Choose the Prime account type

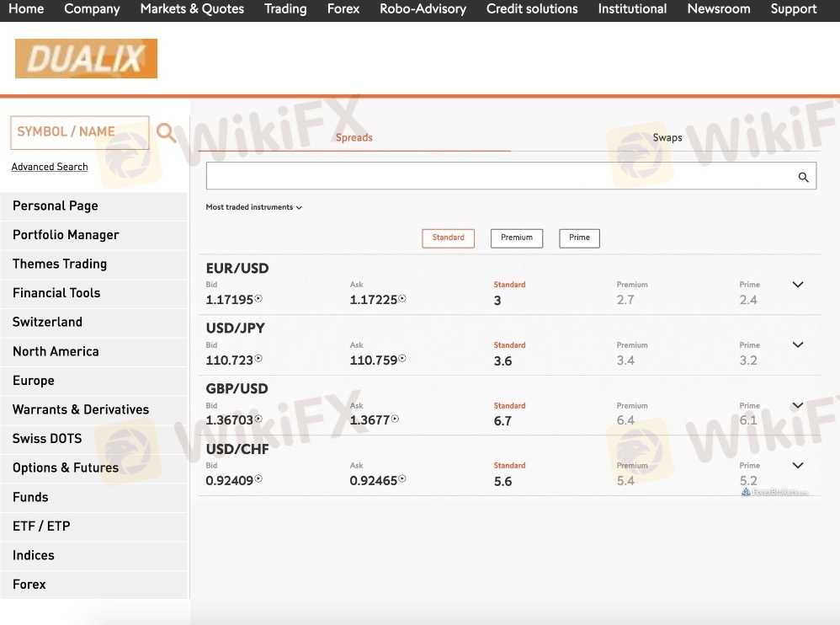579,238
